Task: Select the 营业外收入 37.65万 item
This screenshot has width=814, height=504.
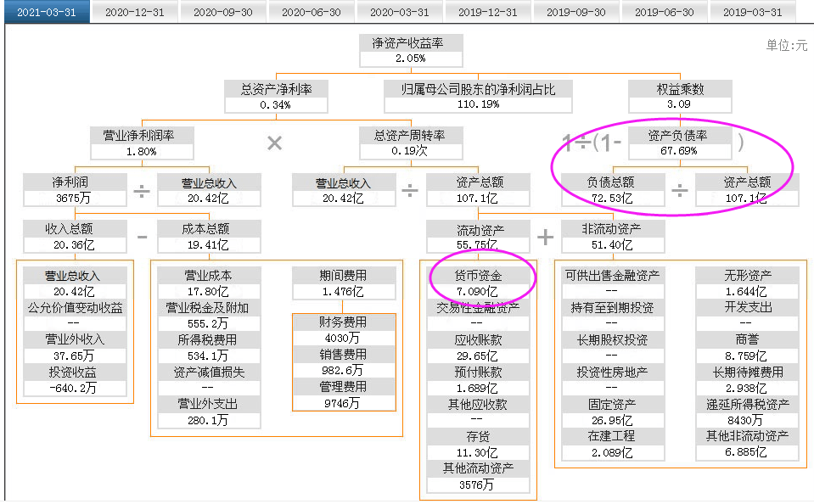Action: [x=75, y=348]
